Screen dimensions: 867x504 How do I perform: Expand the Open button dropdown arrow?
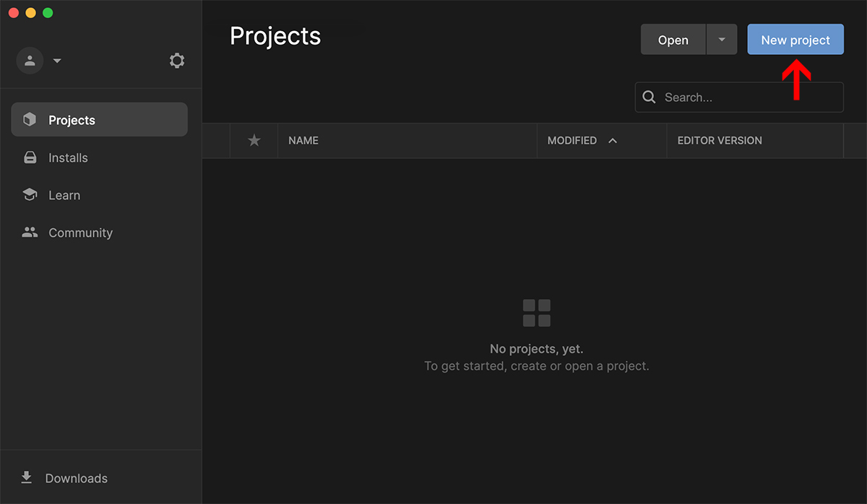[721, 40]
